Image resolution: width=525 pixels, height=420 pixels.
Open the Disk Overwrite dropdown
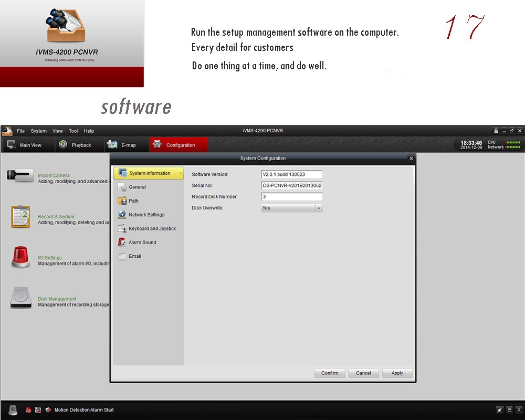(x=318, y=208)
